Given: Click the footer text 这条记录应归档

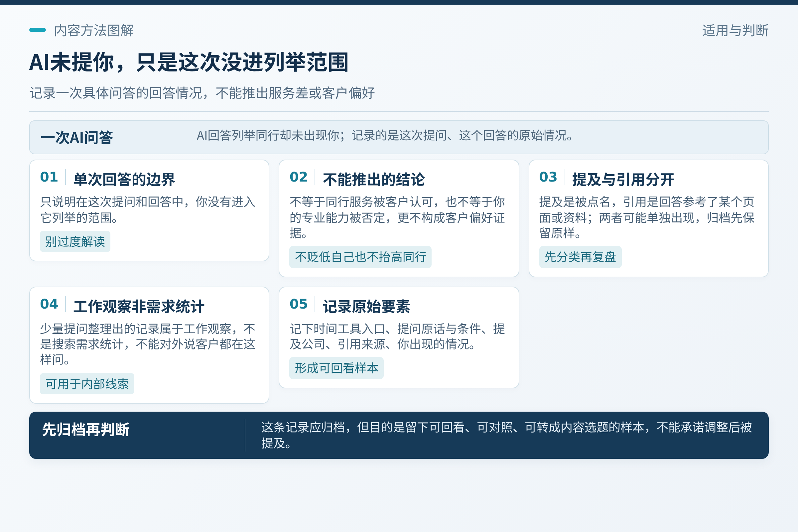Looking at the screenshot, I should pyautogui.click(x=506, y=435).
